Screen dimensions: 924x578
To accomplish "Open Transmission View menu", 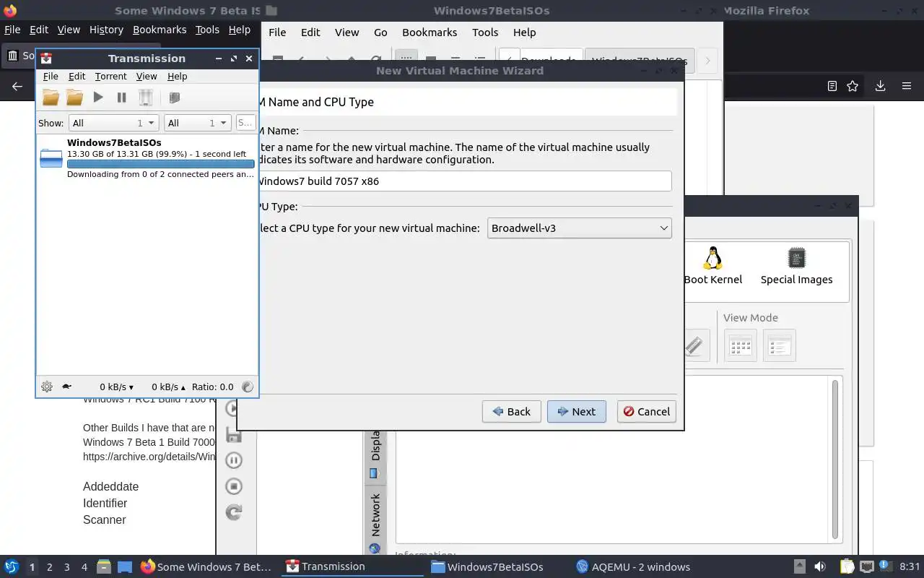I will coord(147,76).
